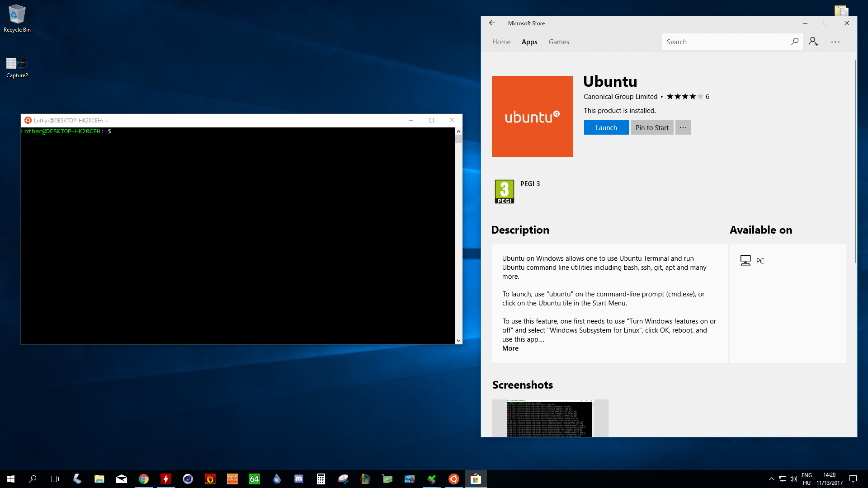The image size is (868, 488).
Task: Expand the description with the More link
Action: pos(510,348)
